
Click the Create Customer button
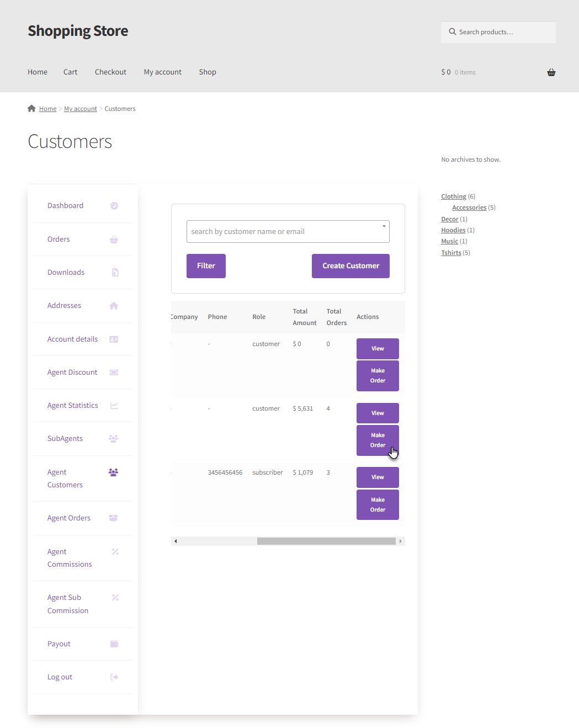coord(350,266)
